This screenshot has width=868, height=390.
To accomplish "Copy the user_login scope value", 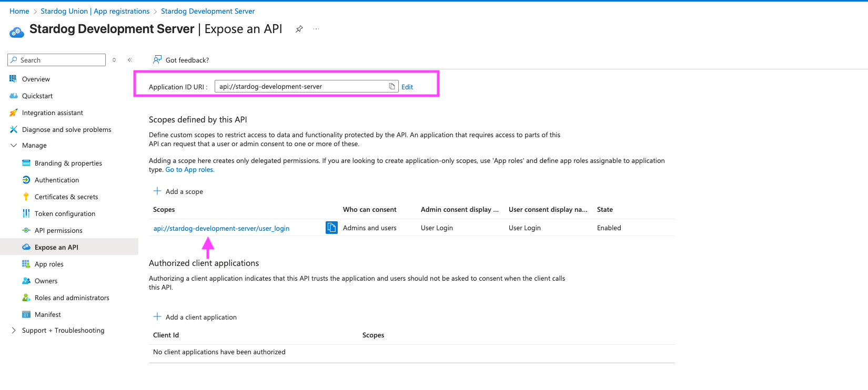I will coord(331,228).
